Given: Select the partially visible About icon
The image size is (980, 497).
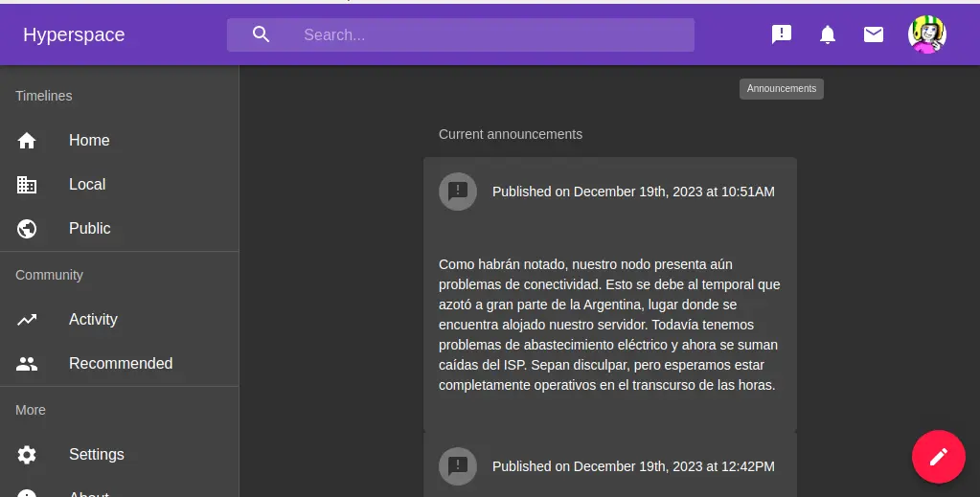Looking at the screenshot, I should click(x=27, y=492).
